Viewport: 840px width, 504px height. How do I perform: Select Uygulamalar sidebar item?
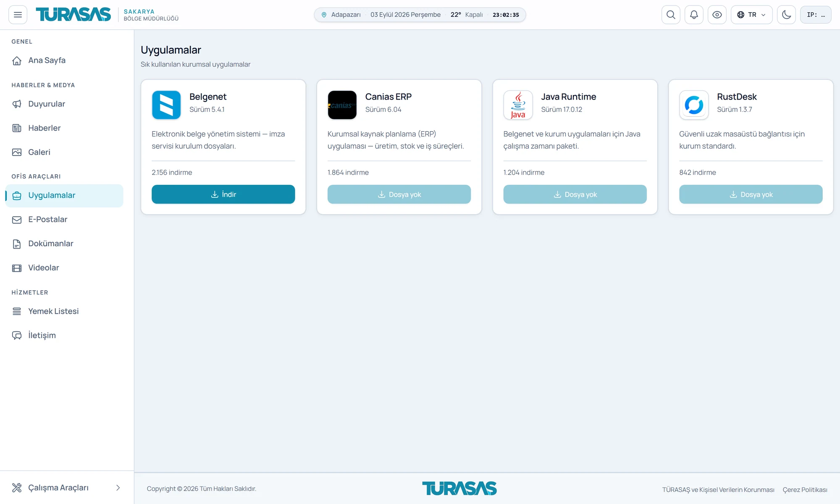pyautogui.click(x=64, y=196)
